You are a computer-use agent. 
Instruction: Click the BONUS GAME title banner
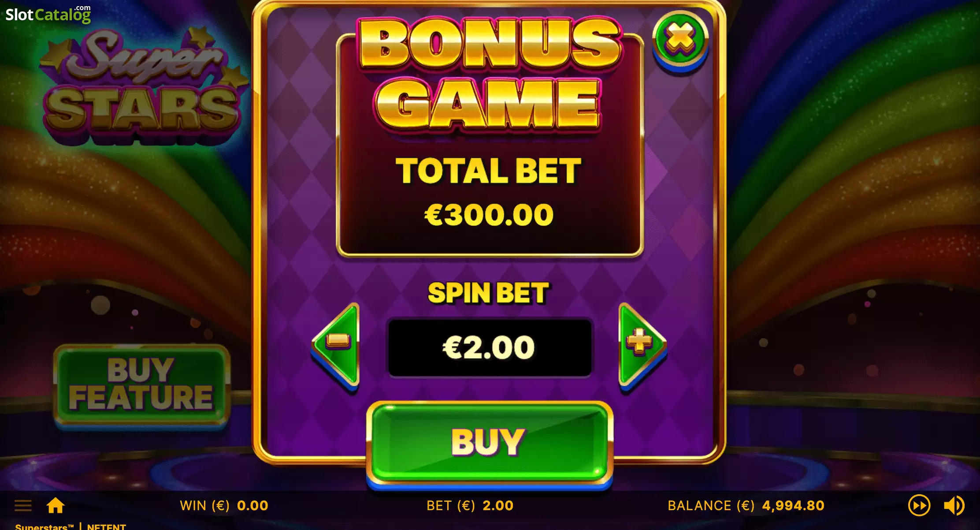coord(489,73)
